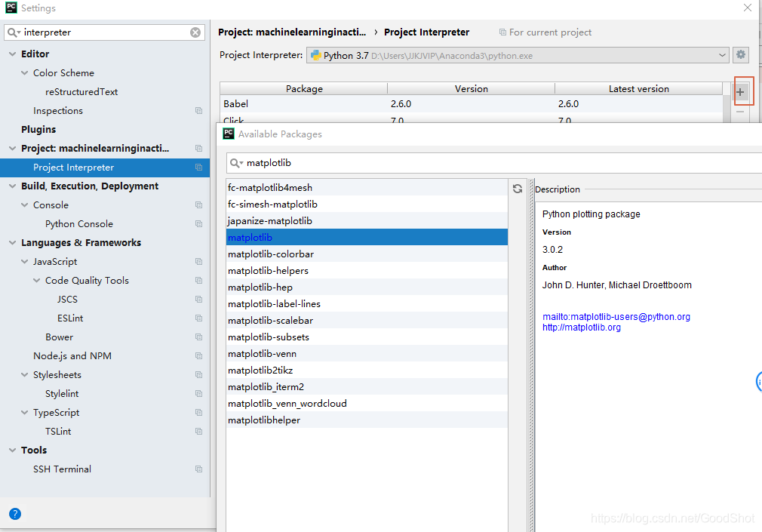Collapse the Console tree node
Image resolution: width=762 pixels, height=532 pixels.
[x=25, y=205]
